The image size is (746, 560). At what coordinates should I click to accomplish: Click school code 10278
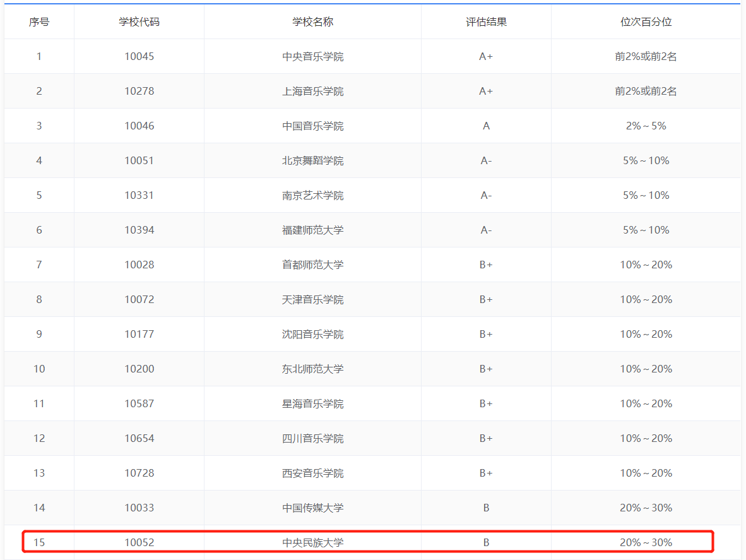point(139,90)
